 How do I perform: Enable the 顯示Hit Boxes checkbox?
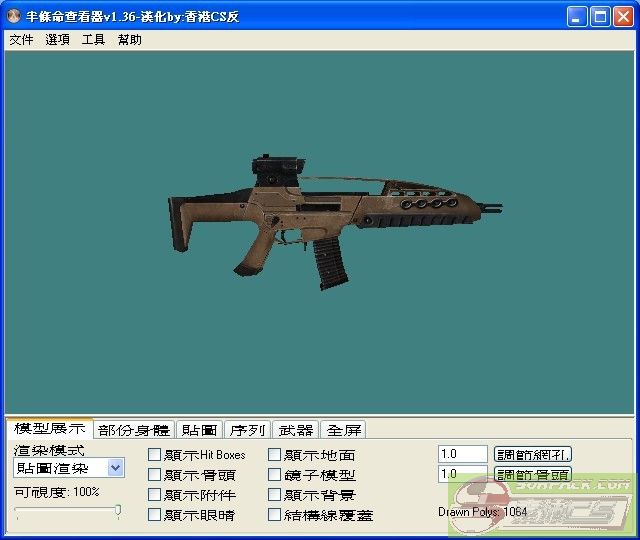(x=154, y=455)
